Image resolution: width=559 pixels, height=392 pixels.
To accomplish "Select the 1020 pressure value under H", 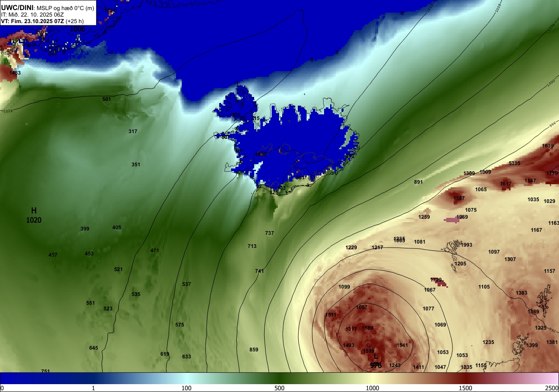I will coord(34,220).
